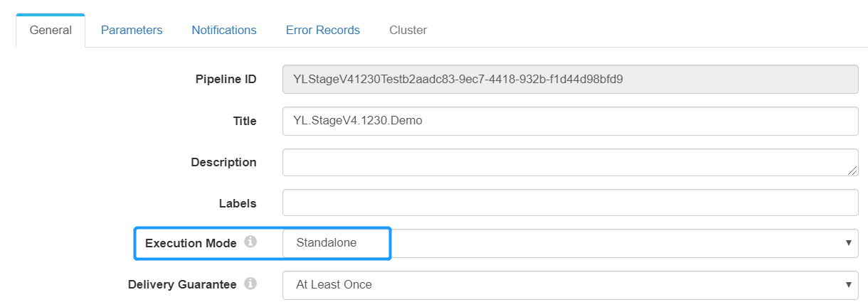
Task: Click the Execution Mode label
Action: pos(191,243)
